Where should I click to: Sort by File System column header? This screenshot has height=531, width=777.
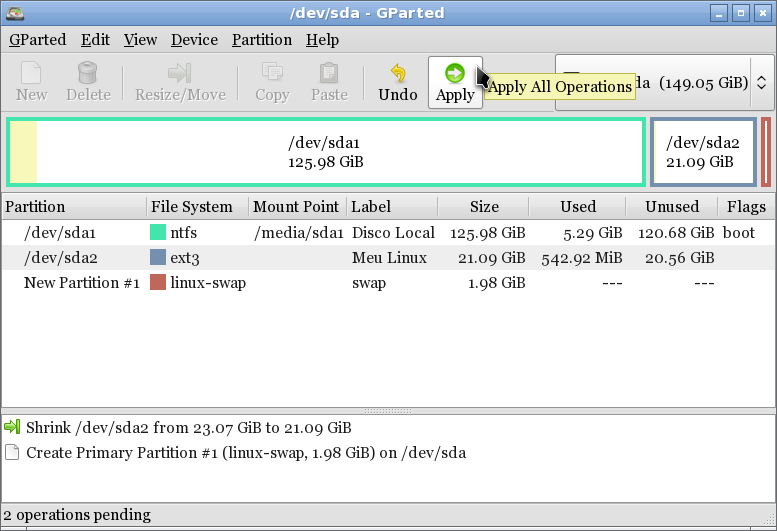click(x=191, y=207)
